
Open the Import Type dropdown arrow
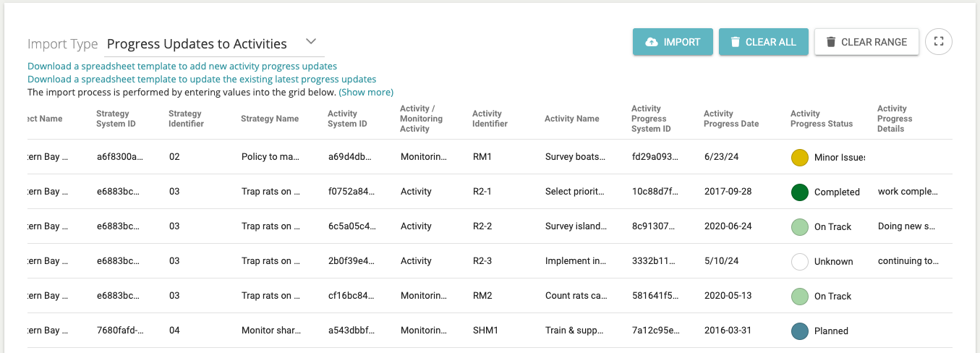310,41
